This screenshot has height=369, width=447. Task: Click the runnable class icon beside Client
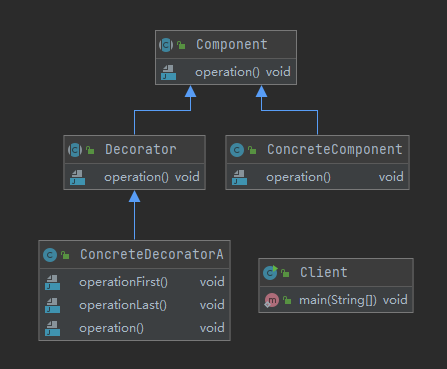(270, 273)
